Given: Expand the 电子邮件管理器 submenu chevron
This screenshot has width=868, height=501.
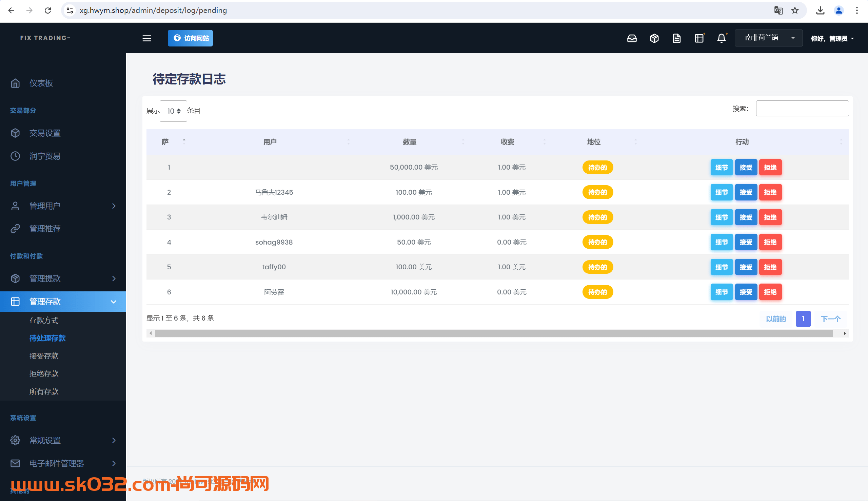Looking at the screenshot, I should coord(114,463).
